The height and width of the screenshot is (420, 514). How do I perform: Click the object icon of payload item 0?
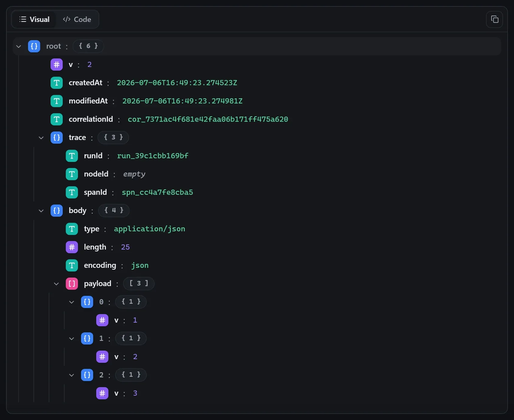[87, 302]
